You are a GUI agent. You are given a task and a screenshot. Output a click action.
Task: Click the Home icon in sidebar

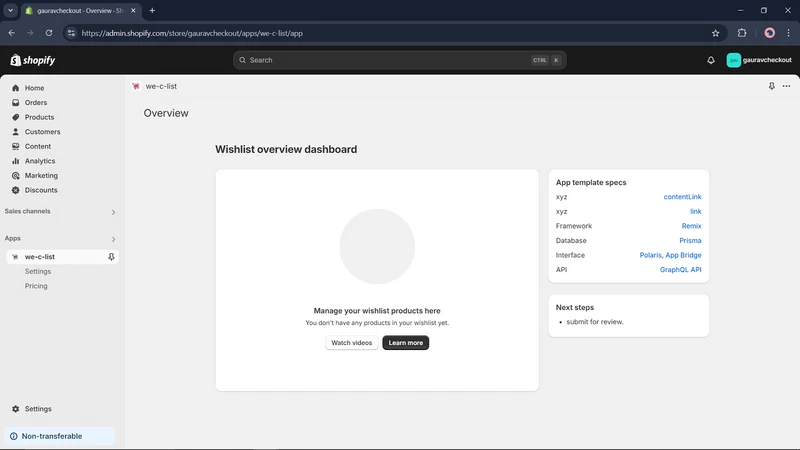tap(16, 88)
